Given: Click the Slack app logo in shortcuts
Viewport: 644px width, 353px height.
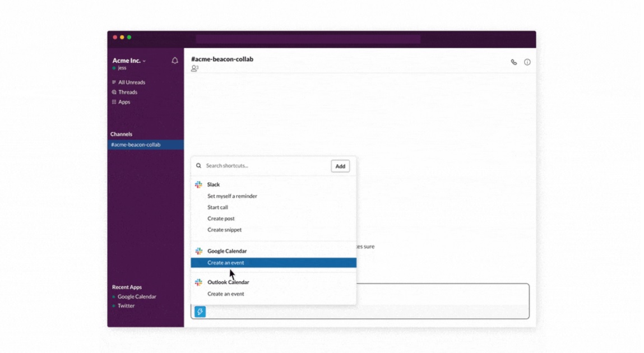Looking at the screenshot, I should pyautogui.click(x=199, y=185).
